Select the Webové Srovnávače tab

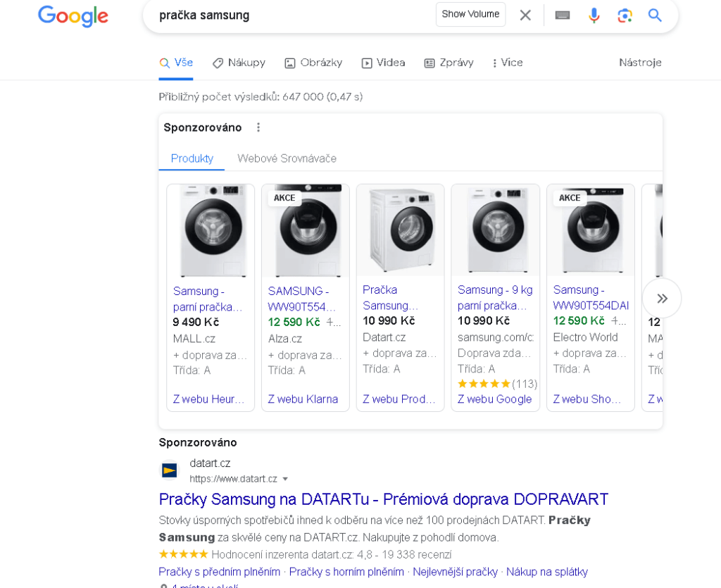tap(287, 158)
